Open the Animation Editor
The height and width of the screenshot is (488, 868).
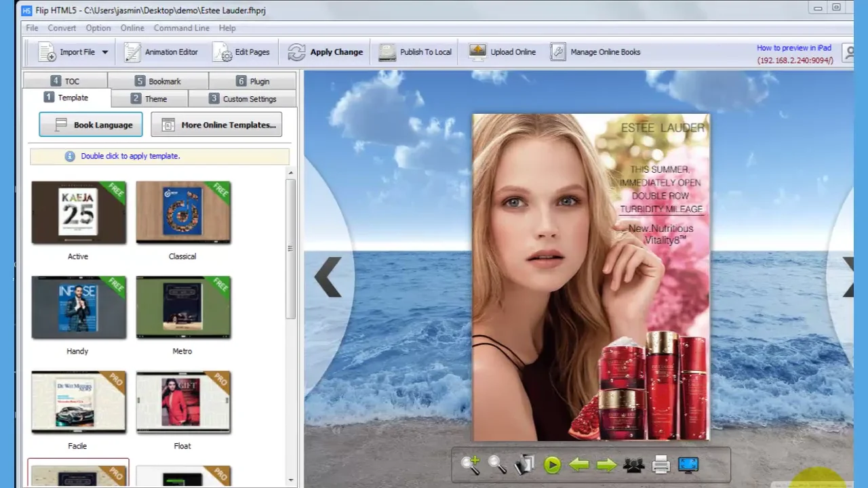pyautogui.click(x=161, y=52)
